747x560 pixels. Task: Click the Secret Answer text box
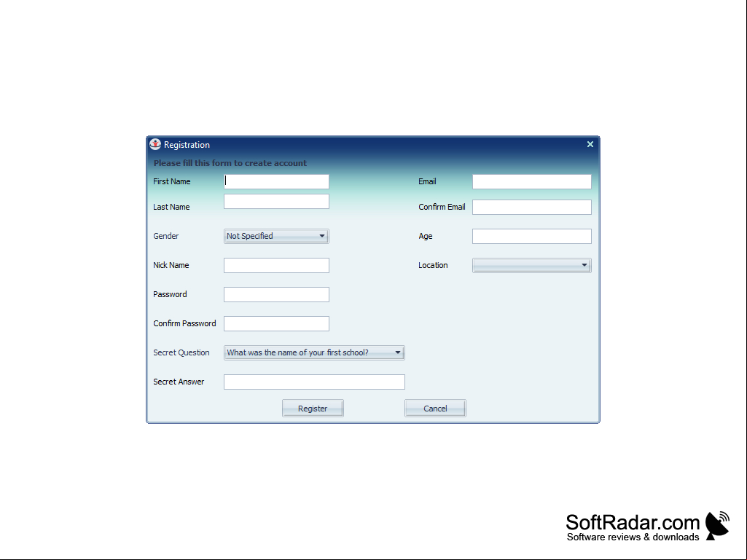(x=314, y=382)
